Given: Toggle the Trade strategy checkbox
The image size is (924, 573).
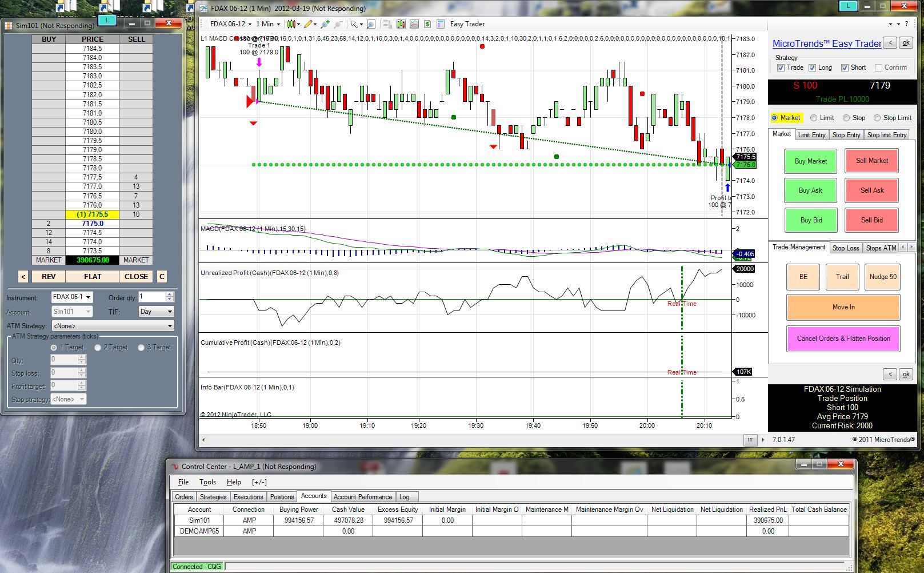Looking at the screenshot, I should 781,67.
